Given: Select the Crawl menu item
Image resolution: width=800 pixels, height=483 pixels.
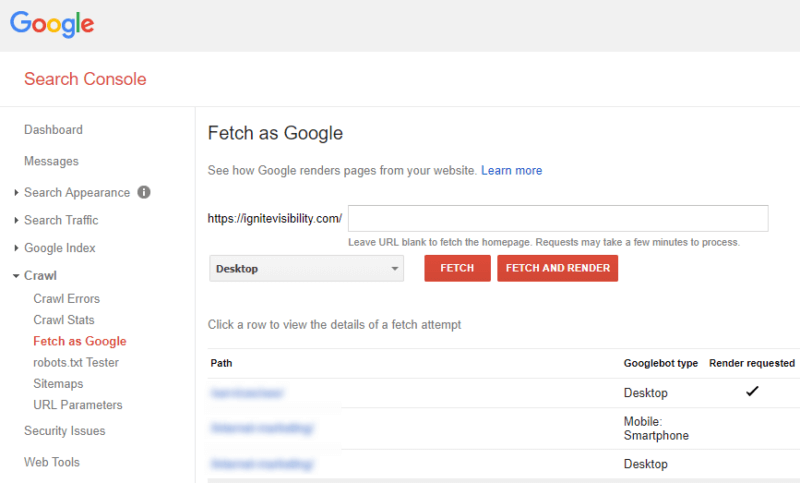Looking at the screenshot, I should [x=40, y=275].
